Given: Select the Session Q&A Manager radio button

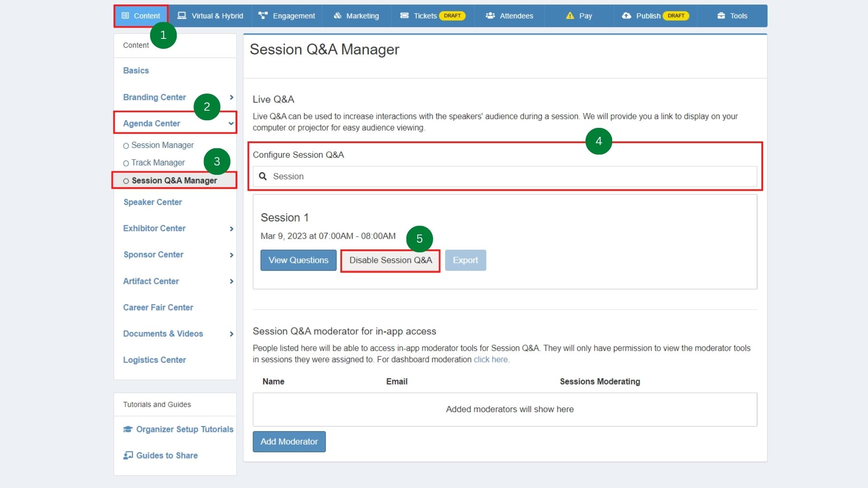Looking at the screenshot, I should point(126,180).
